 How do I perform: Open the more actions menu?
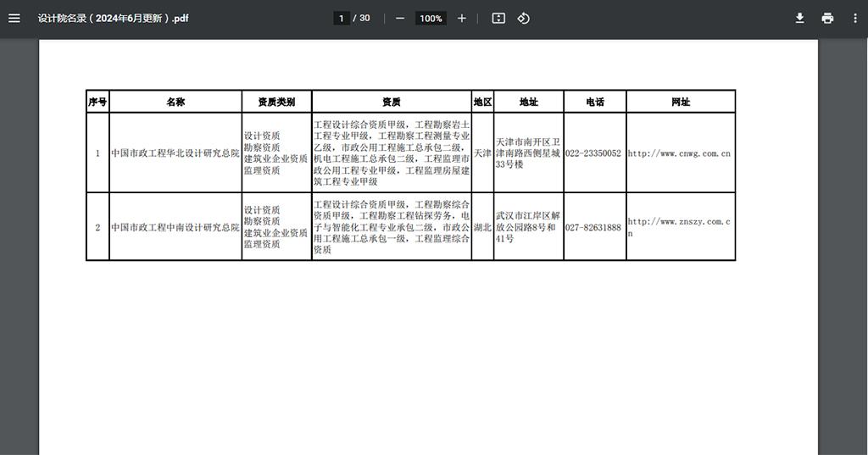coord(855,19)
